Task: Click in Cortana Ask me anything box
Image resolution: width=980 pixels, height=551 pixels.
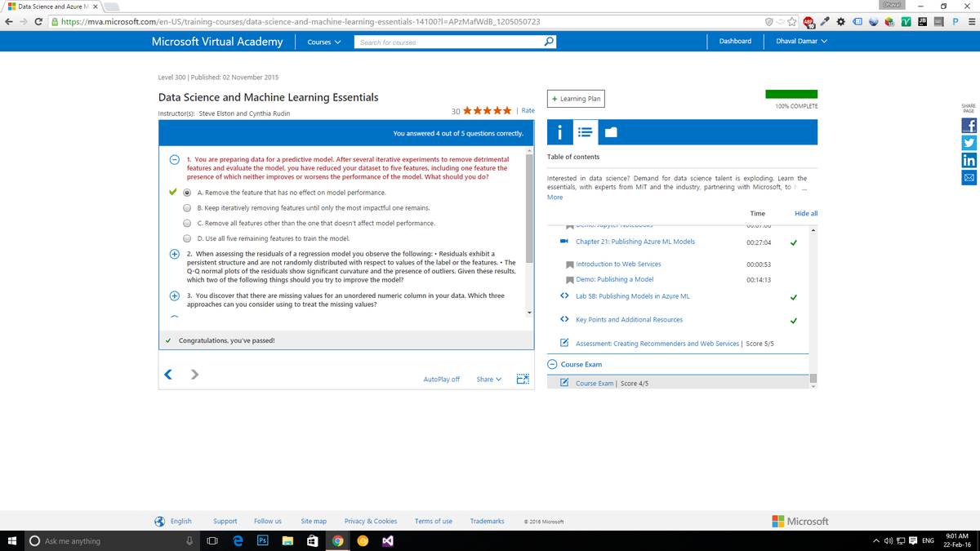Action: [110, 540]
